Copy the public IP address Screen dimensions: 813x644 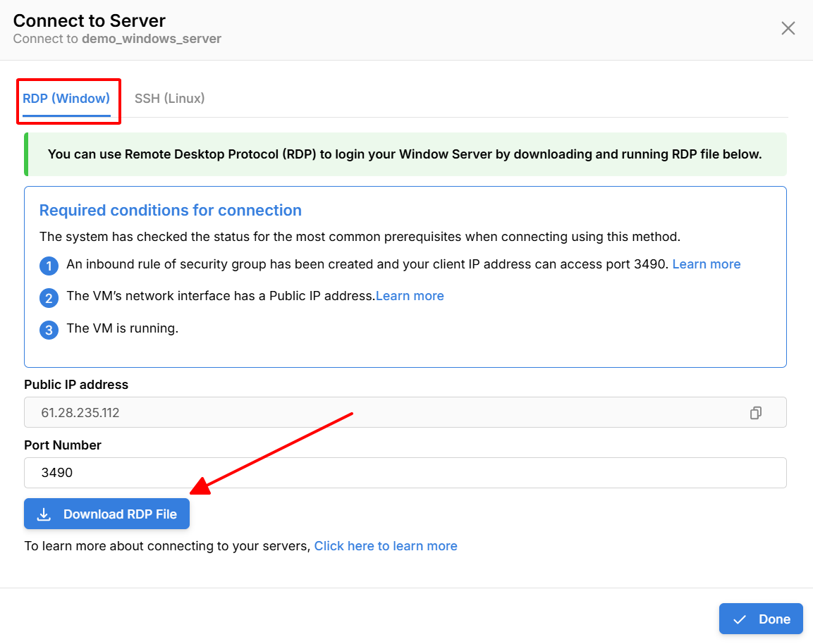coord(755,413)
